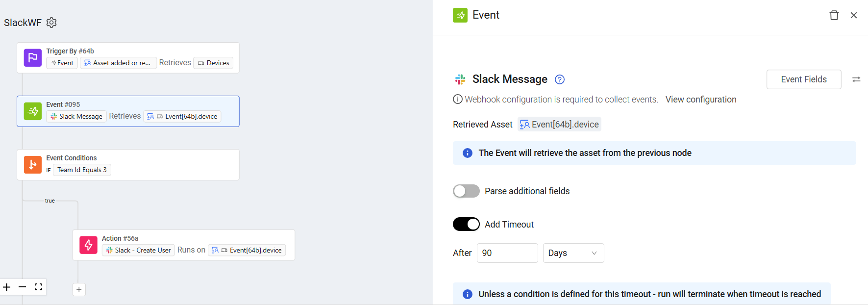Click the Event Fields button
Screen dimensions: 868x305
[804, 79]
